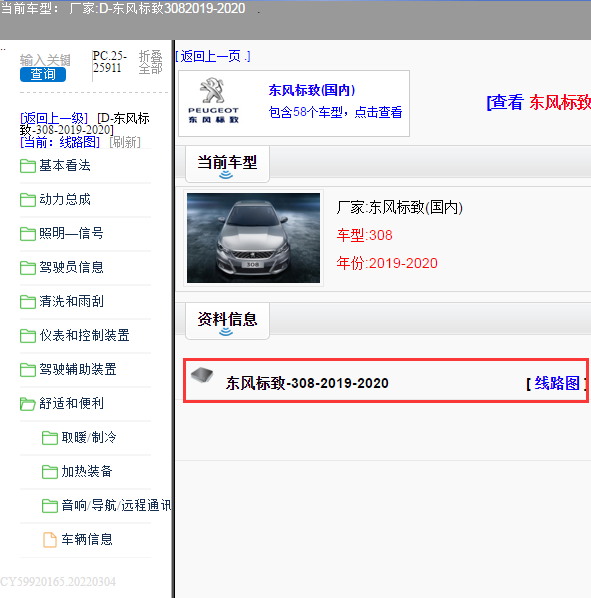Open the 东风标致(国内) brand link

pos(312,90)
